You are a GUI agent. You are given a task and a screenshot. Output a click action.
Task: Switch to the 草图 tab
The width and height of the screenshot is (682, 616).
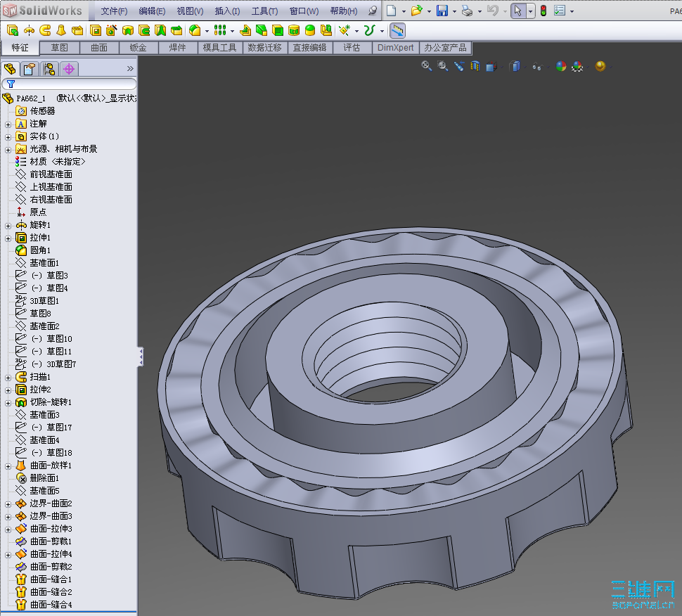[60, 47]
